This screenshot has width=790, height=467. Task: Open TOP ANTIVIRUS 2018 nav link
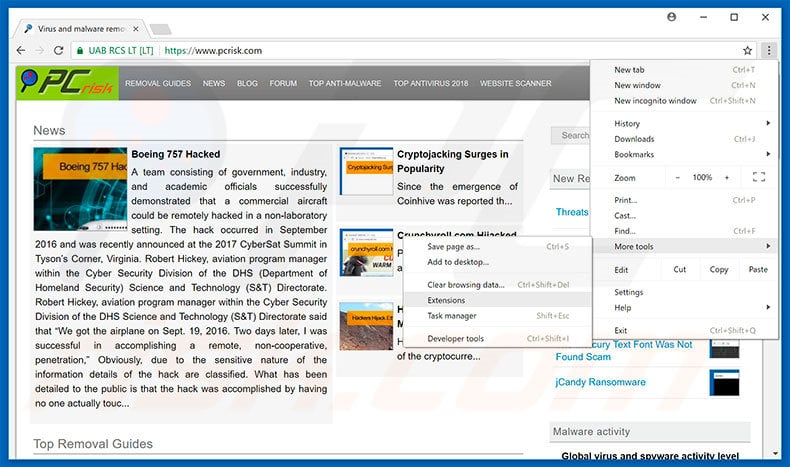tap(431, 83)
